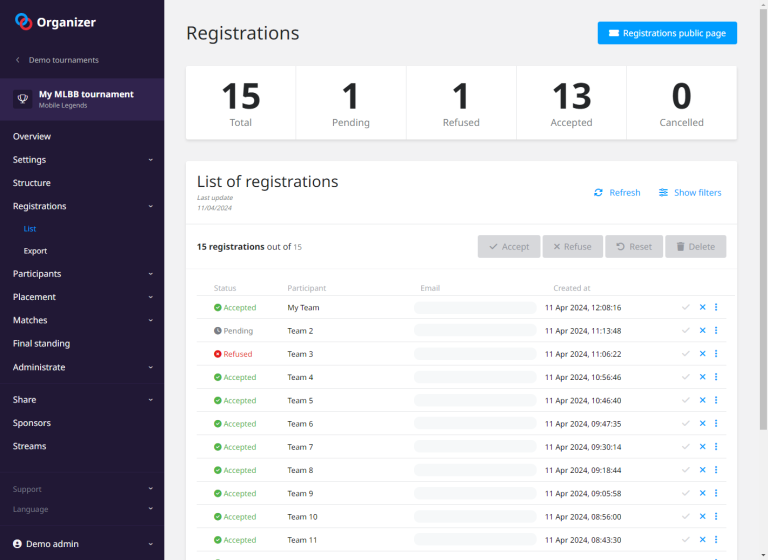The width and height of the screenshot is (768, 560).
Task: Open the Export submenu item
Action: pos(35,251)
